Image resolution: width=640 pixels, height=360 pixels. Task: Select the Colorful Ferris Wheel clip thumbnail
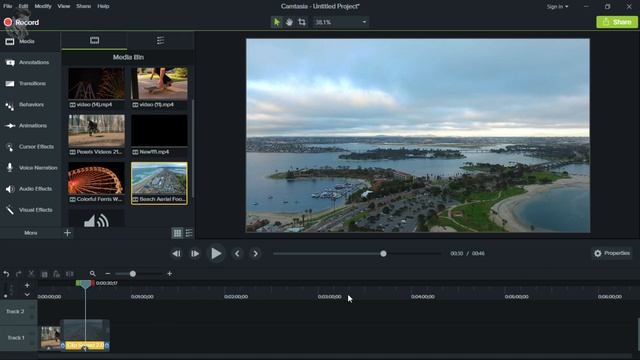click(x=96, y=178)
